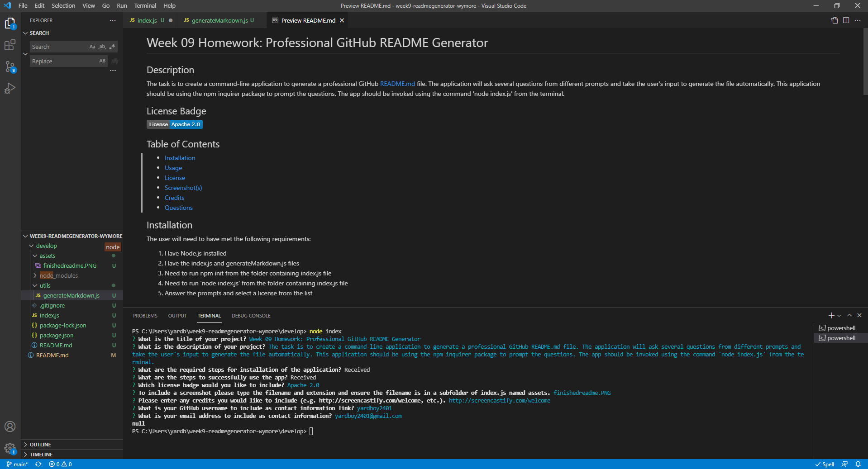
Task: Toggle the replace field chevron
Action: click(25, 54)
